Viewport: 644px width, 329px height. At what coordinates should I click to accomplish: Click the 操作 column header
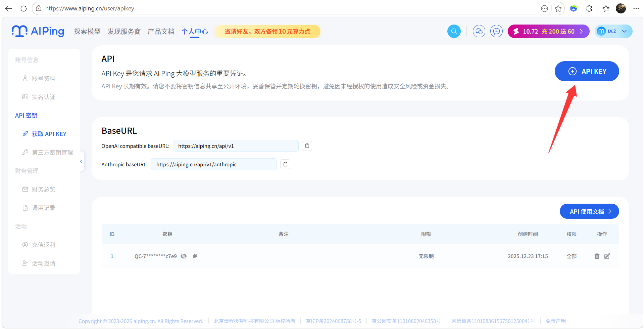602,234
